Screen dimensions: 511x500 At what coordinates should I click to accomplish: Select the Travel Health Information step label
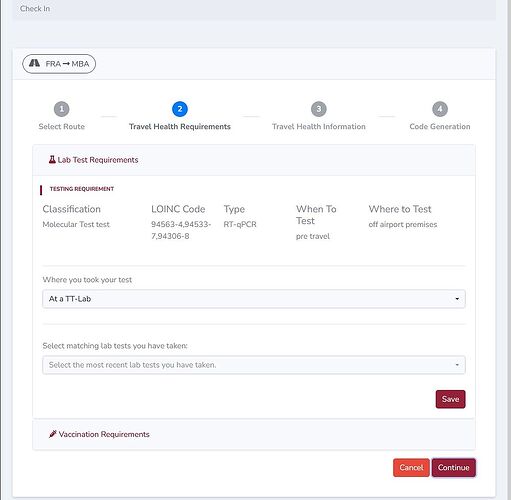tap(319, 127)
